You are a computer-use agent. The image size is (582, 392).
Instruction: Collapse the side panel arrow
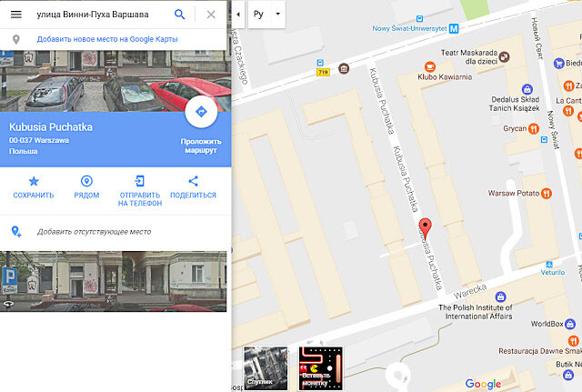[x=238, y=15]
